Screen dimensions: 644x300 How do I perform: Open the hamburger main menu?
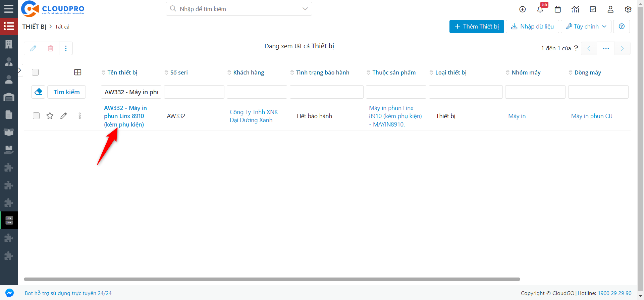coord(9,9)
